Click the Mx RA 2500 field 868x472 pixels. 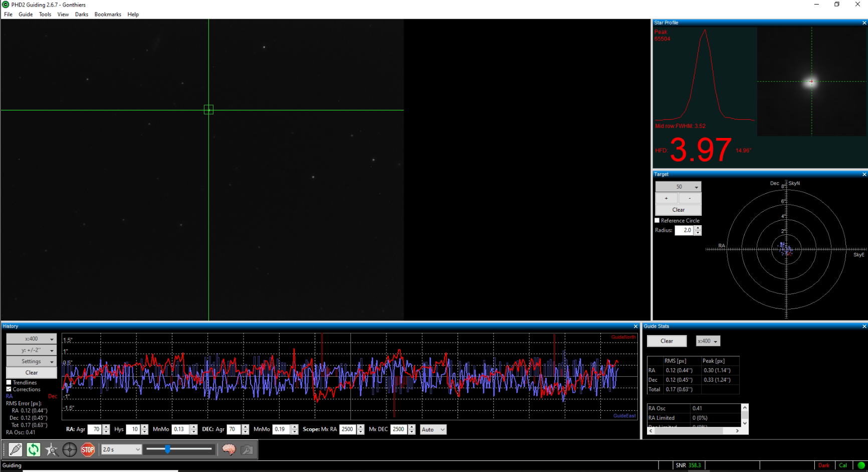348,429
